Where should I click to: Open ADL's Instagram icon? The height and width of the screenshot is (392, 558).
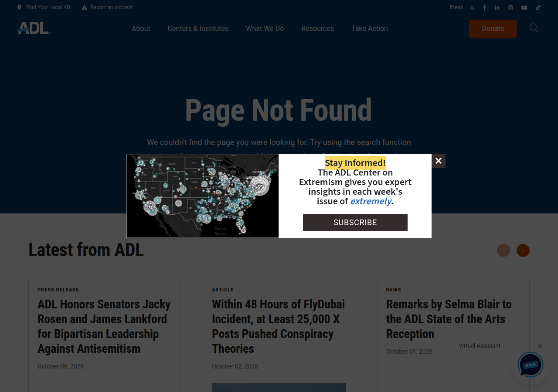click(510, 7)
